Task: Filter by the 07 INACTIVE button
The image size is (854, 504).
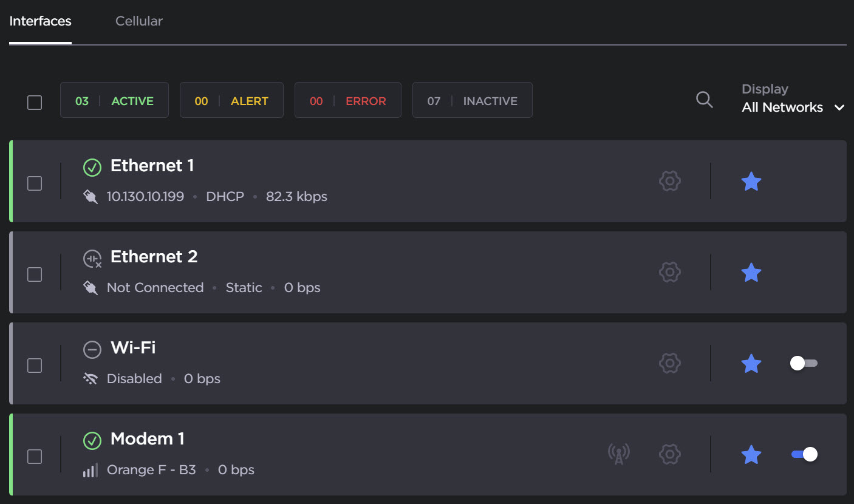Action: (472, 101)
